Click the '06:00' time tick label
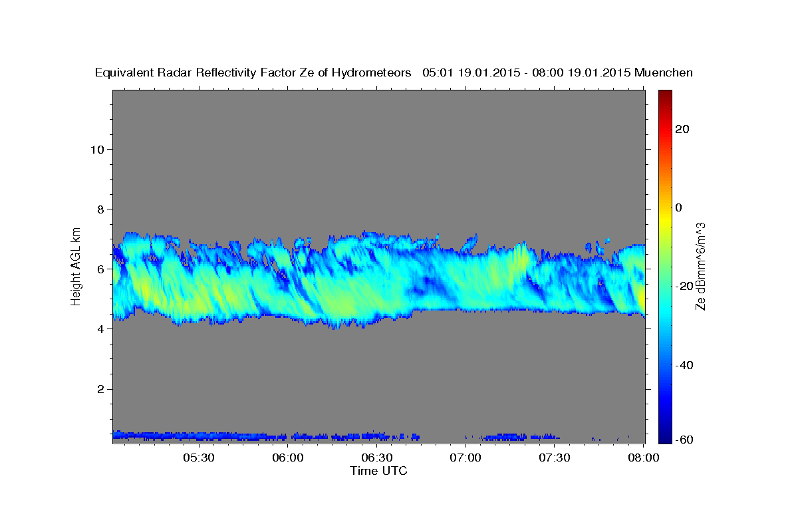This screenshot has width=798, height=532. click(x=288, y=458)
